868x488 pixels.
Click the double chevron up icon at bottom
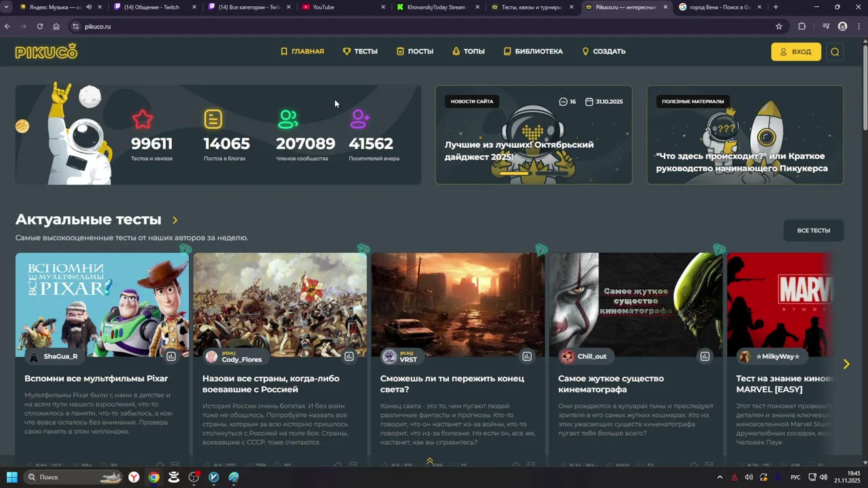(x=429, y=462)
